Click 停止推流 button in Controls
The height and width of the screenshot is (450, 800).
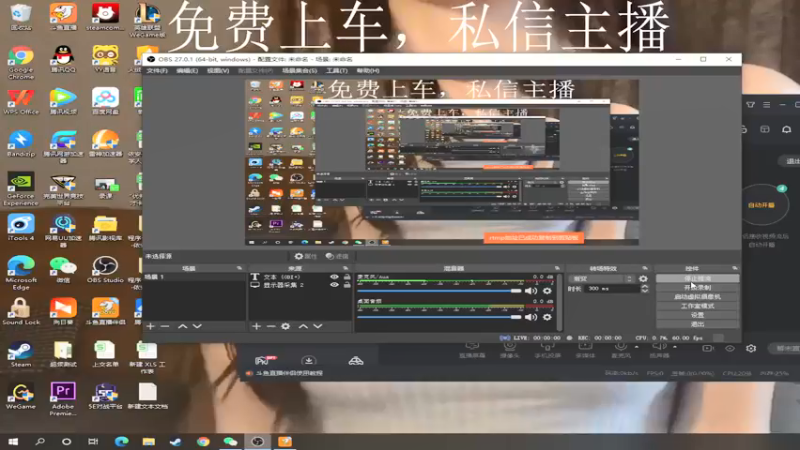[697, 278]
